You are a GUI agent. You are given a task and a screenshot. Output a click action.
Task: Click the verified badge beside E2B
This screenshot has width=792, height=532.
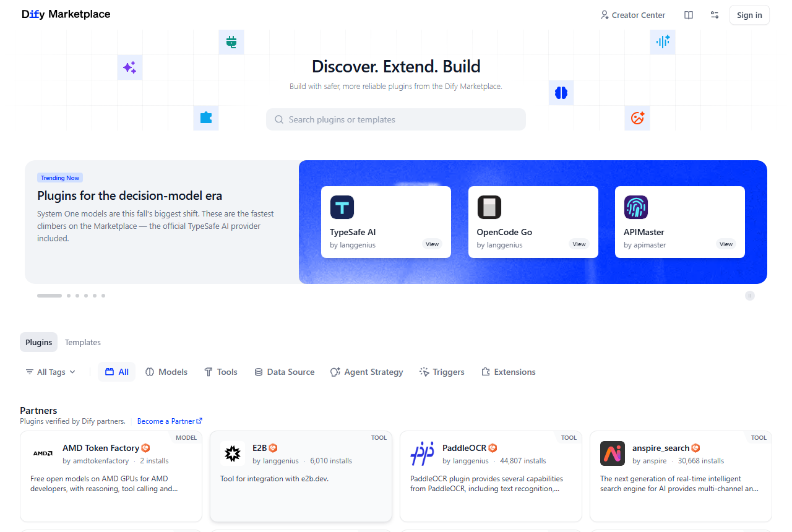[273, 448]
